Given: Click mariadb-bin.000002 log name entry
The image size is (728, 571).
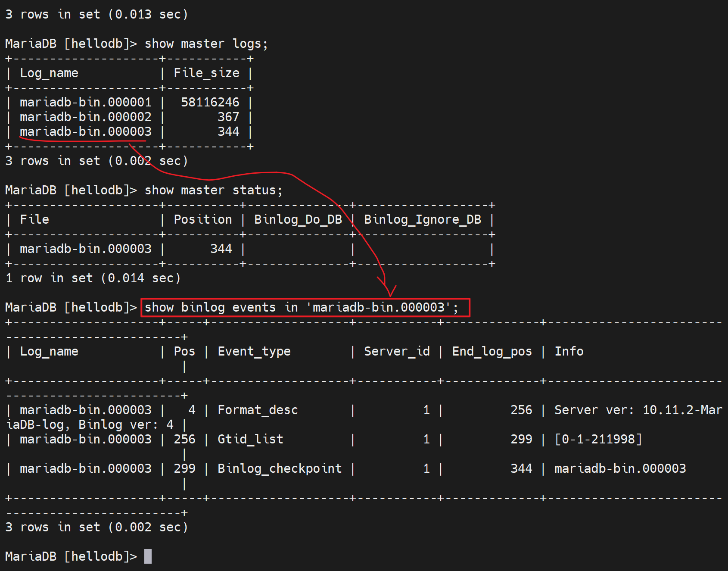Looking at the screenshot, I should tap(86, 117).
